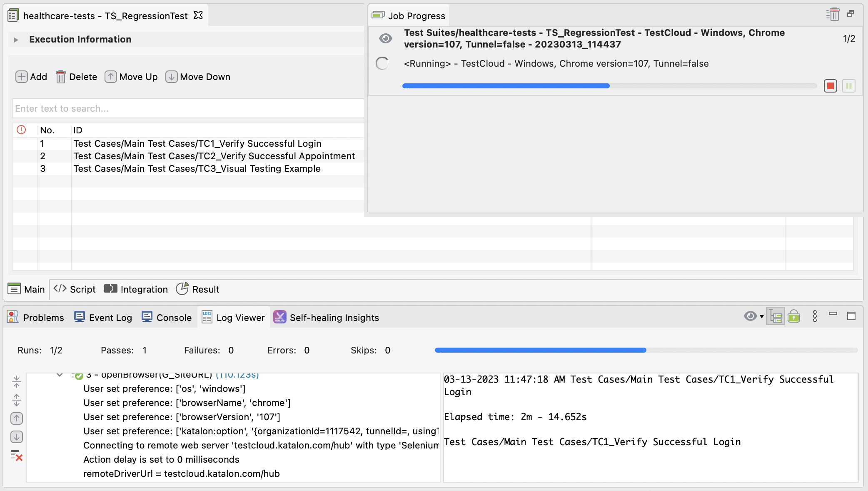The width and height of the screenshot is (868, 491).
Task: Jump to next log item with down arrow icon
Action: [x=17, y=437]
